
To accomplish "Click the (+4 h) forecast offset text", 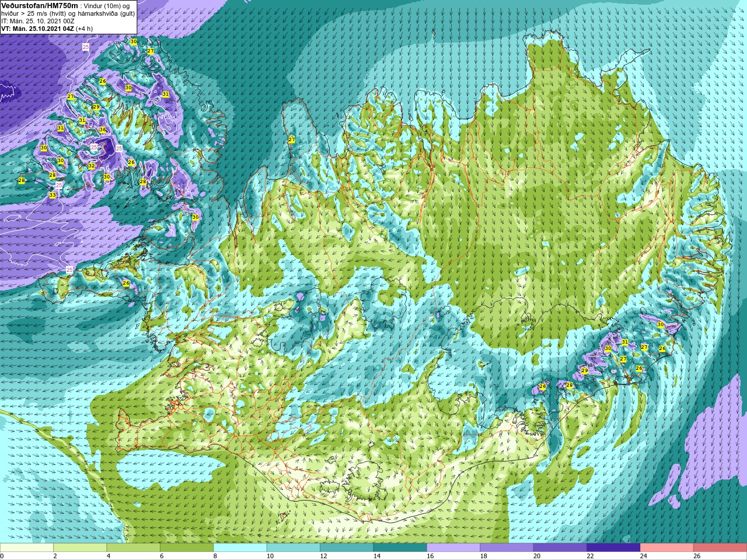I will tap(84, 29).
